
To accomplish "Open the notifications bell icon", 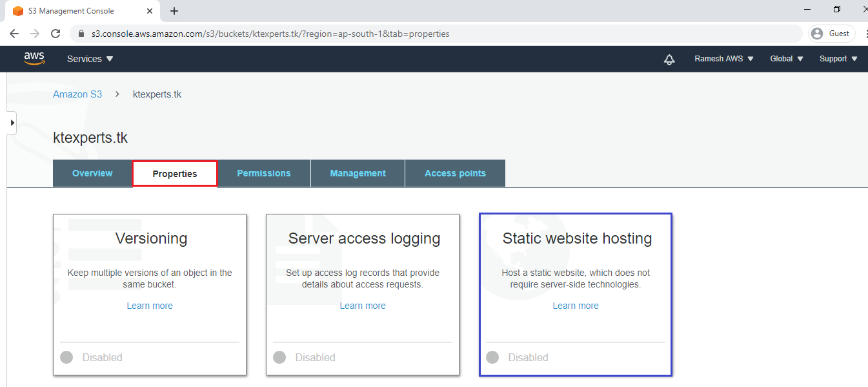I will tap(669, 59).
